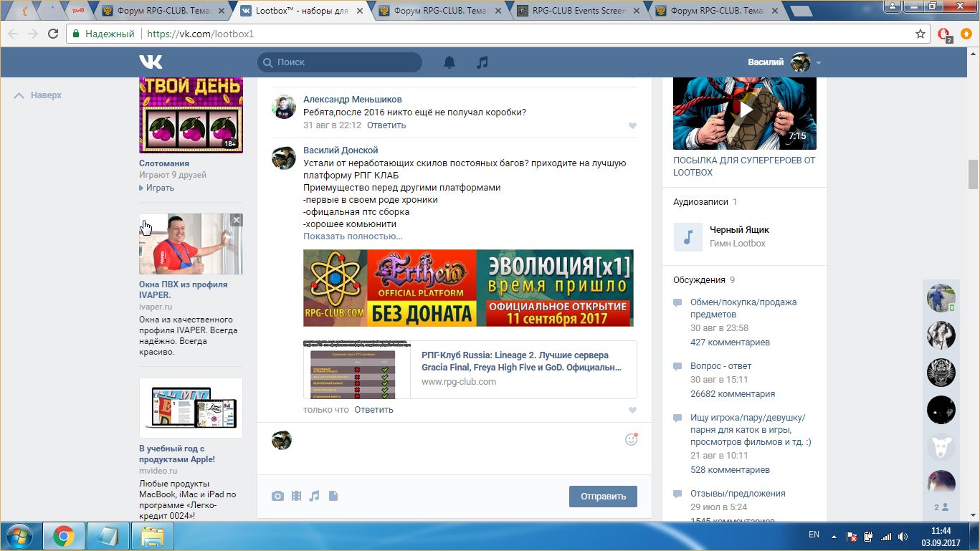This screenshot has height=551, width=980.
Task: Click Opera extension icon in Chrome toolbar
Action: pyautogui.click(x=944, y=34)
